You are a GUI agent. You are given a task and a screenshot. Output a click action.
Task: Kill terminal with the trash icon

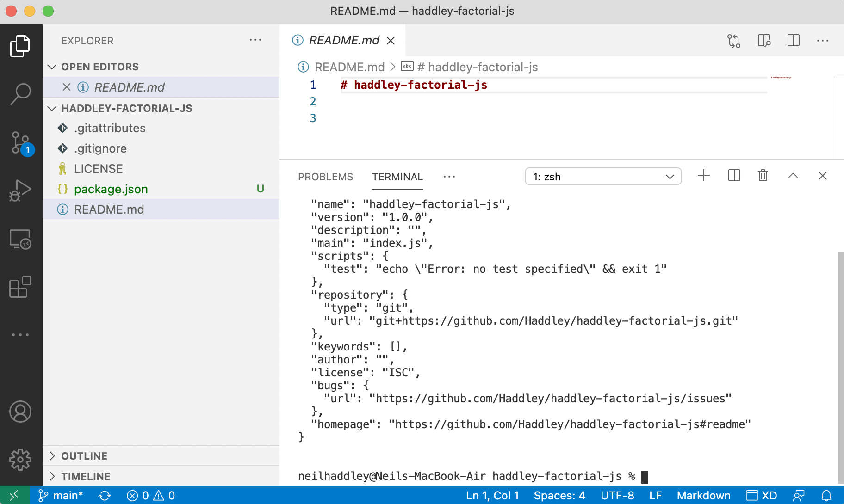[763, 176]
